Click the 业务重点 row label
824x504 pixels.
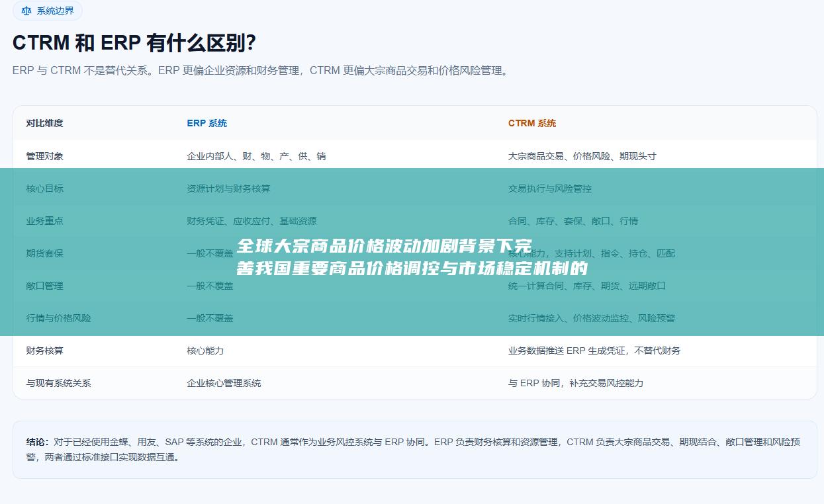tap(45, 221)
